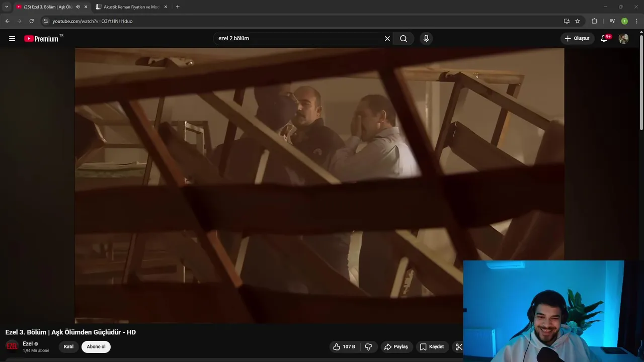Open Chrome profile avatar T
Screen dimensions: 644x362
pos(624,21)
